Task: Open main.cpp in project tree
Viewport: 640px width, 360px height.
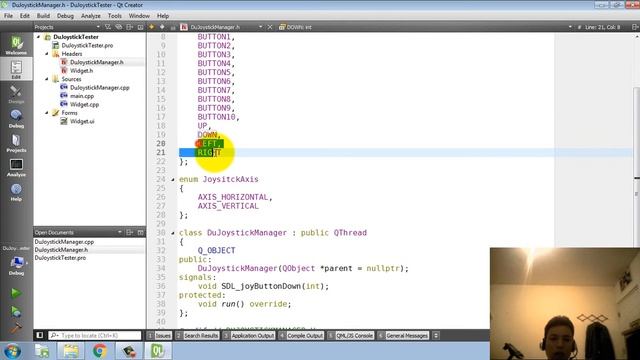Action: coord(82,96)
